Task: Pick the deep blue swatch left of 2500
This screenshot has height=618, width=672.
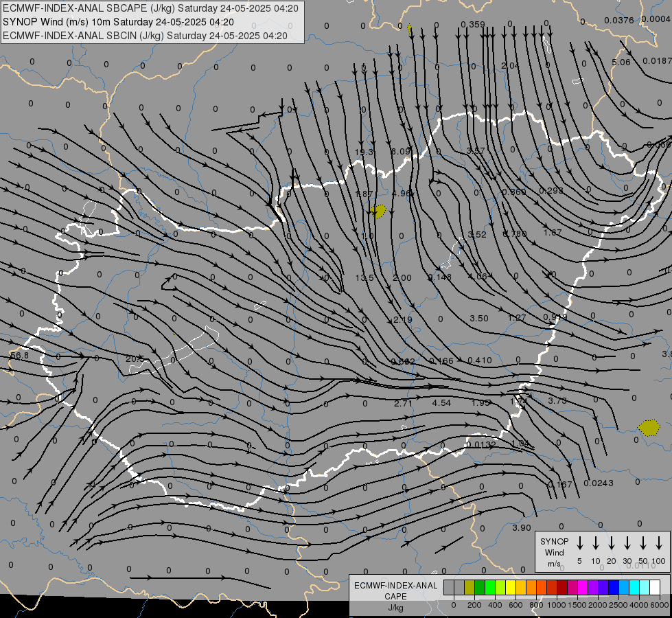Action: [x=613, y=588]
